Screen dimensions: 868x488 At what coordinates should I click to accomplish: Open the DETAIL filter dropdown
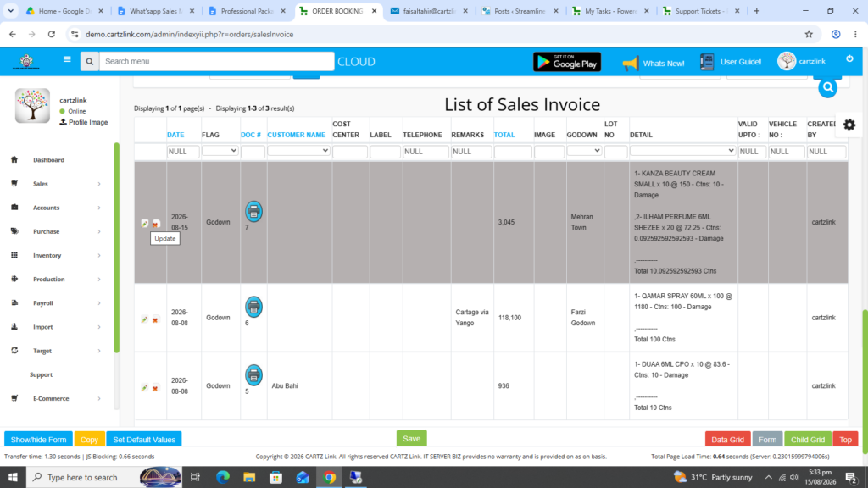pyautogui.click(x=682, y=151)
